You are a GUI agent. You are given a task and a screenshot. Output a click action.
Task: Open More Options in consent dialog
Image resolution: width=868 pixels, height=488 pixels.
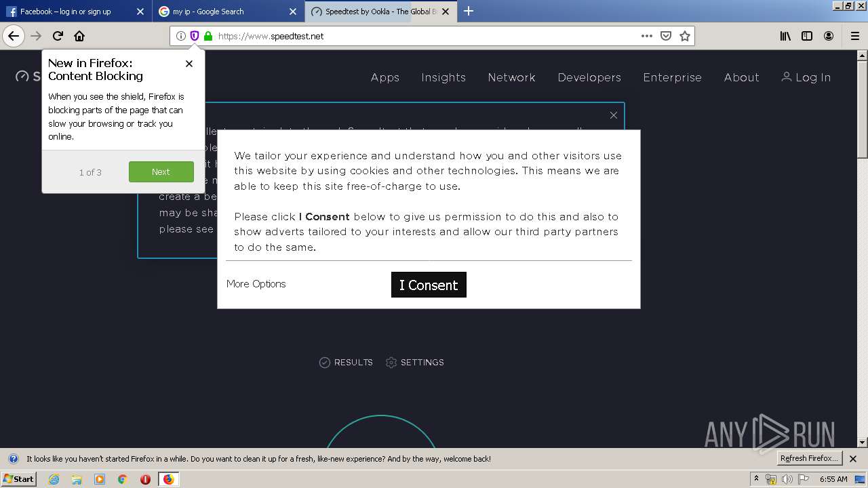pyautogui.click(x=256, y=284)
